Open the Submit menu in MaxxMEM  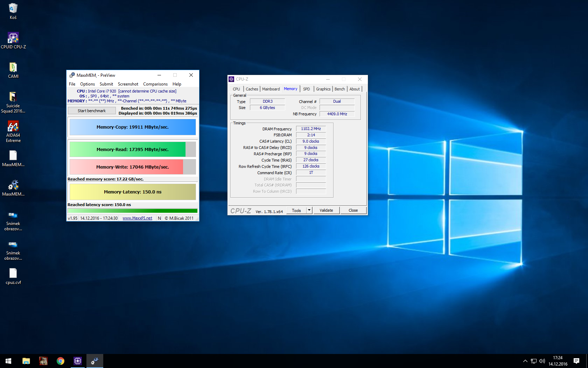106,84
